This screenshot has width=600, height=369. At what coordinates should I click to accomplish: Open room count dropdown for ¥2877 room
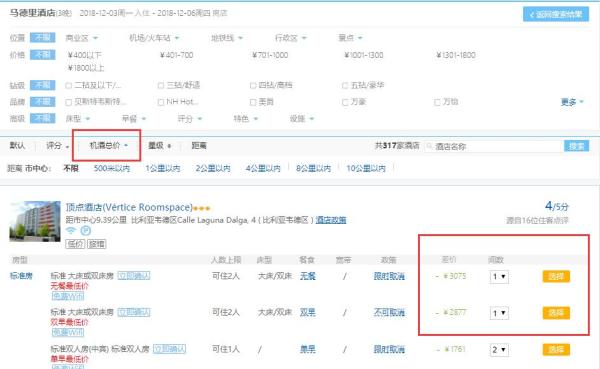coord(499,313)
